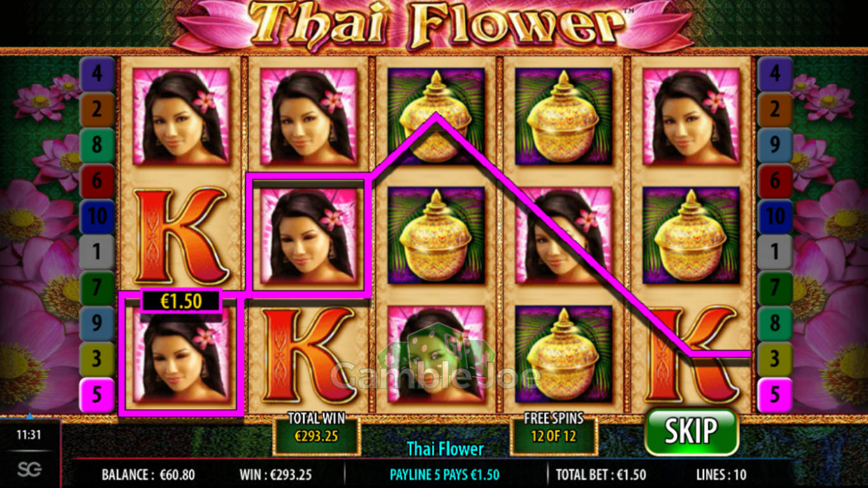
Task: Click the golden urn in top center reel
Action: coord(436,116)
